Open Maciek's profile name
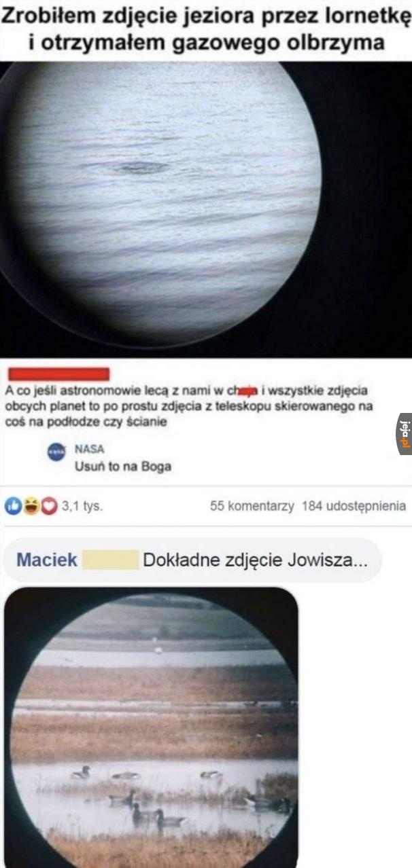The image size is (412, 868). (46, 560)
